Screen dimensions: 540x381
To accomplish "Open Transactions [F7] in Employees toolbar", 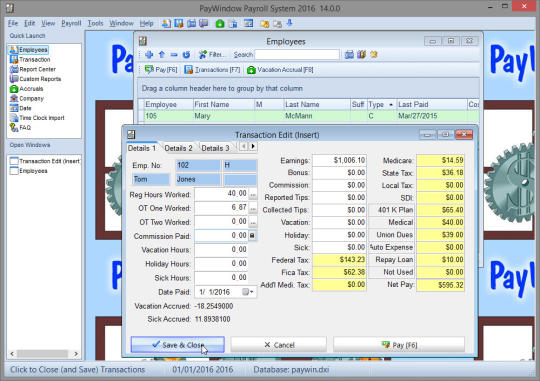I will coord(212,70).
